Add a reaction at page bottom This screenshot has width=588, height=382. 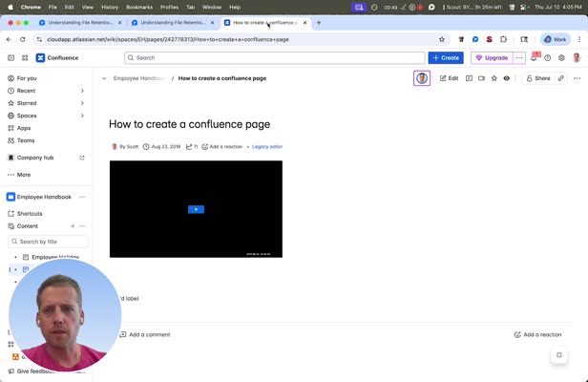click(537, 334)
